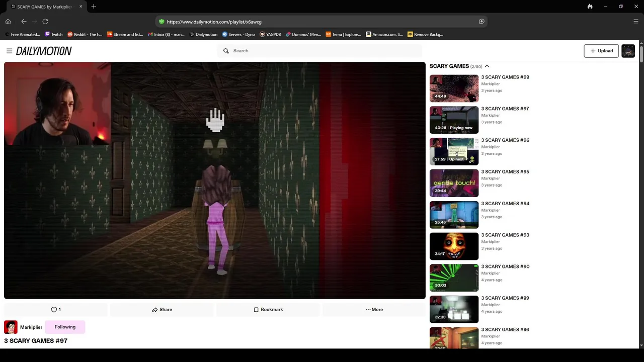The width and height of the screenshot is (644, 362).
Task: Click the forward navigation arrow
Action: 34,22
